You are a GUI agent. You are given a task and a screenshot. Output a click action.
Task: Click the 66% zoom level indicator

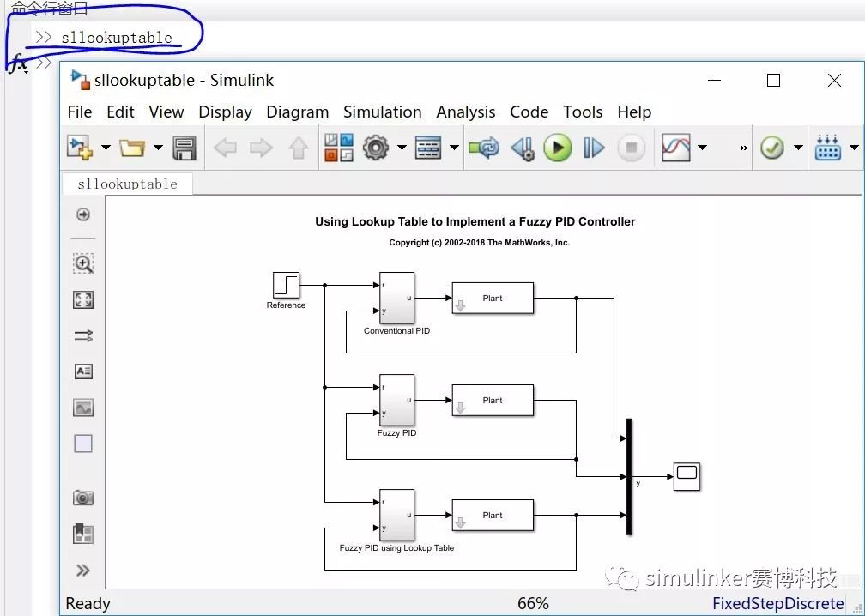pos(533,603)
